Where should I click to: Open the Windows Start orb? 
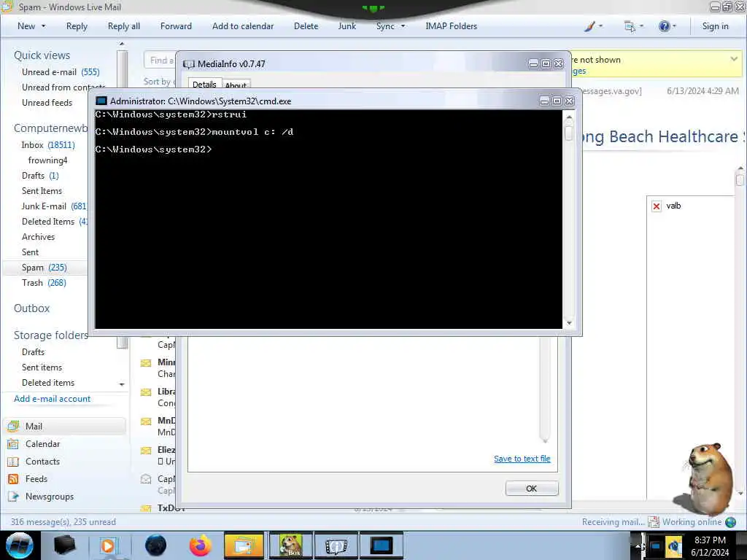tap(20, 545)
